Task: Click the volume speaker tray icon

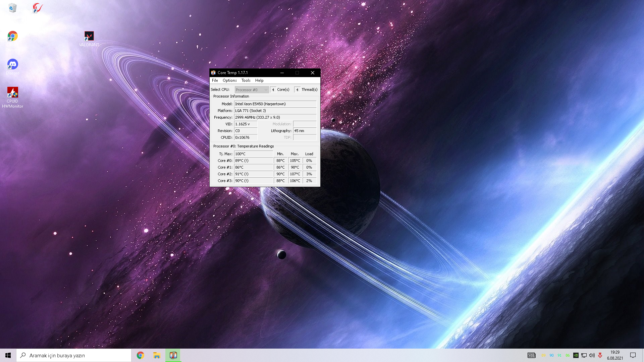Action: coord(592,355)
